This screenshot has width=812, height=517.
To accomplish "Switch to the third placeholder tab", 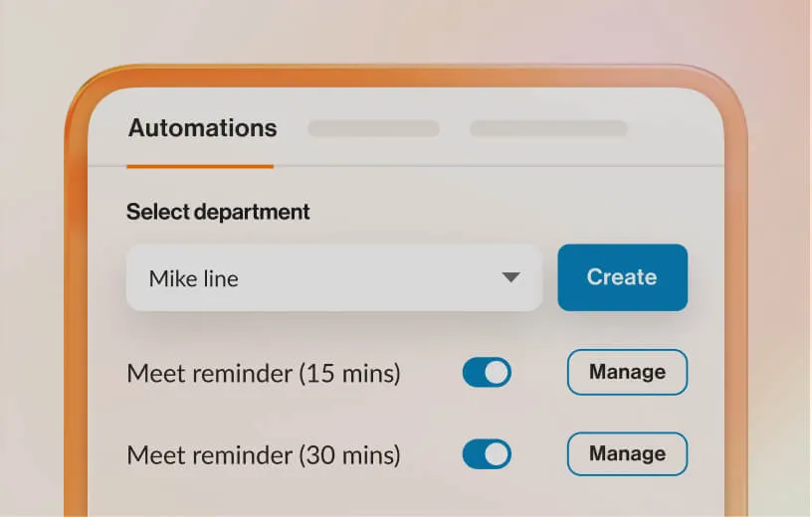I will (x=548, y=128).
